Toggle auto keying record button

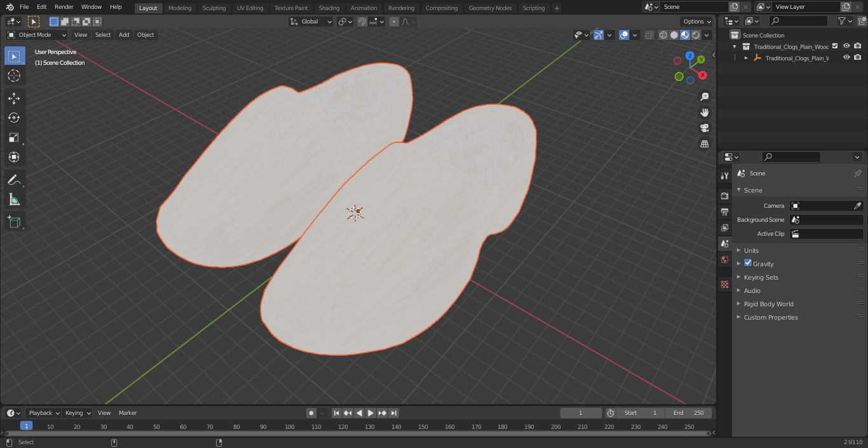click(x=311, y=413)
